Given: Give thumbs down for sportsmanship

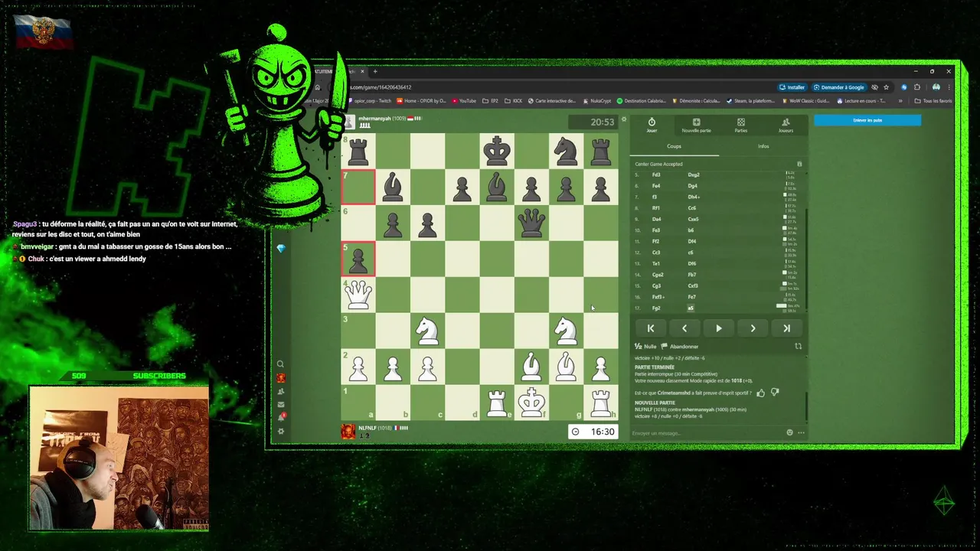Looking at the screenshot, I should click(x=775, y=393).
